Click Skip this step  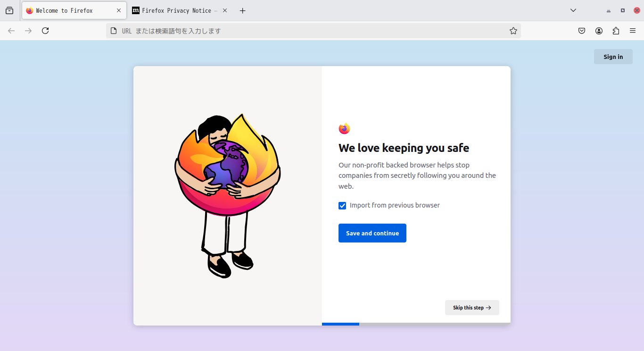coord(472,308)
